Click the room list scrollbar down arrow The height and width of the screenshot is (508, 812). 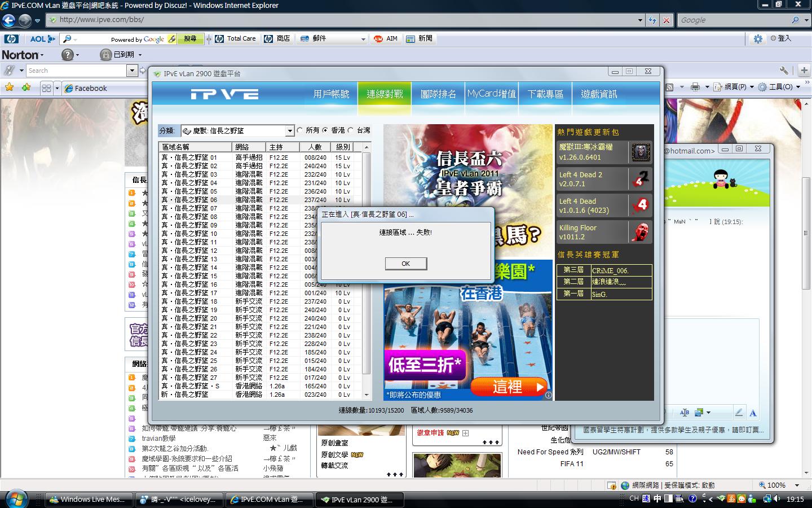pyautogui.click(x=367, y=395)
